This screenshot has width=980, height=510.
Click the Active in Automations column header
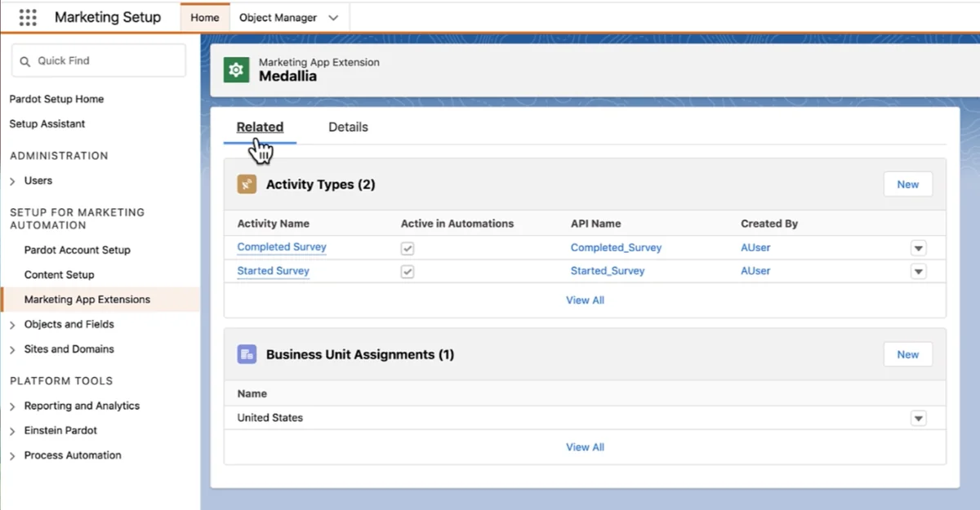[x=457, y=224]
